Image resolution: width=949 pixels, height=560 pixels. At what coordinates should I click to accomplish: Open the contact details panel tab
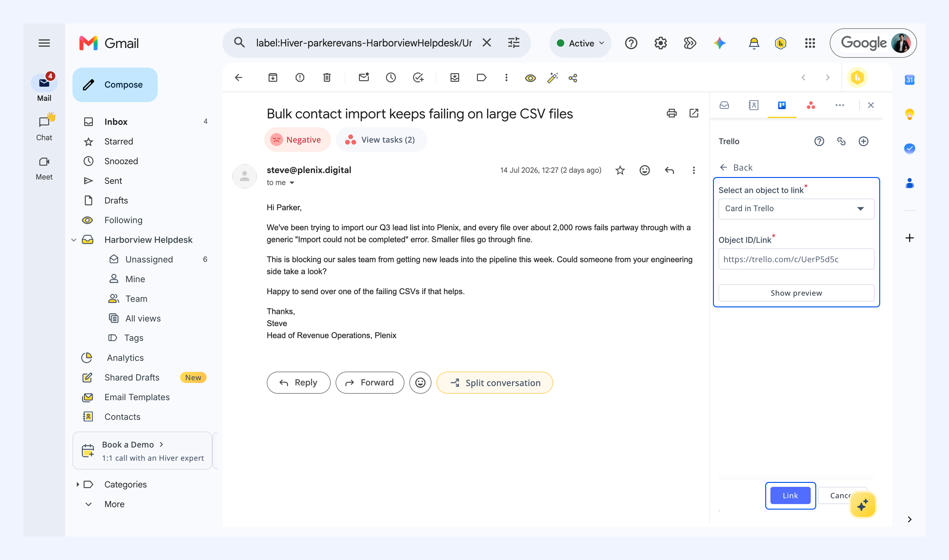click(x=753, y=105)
